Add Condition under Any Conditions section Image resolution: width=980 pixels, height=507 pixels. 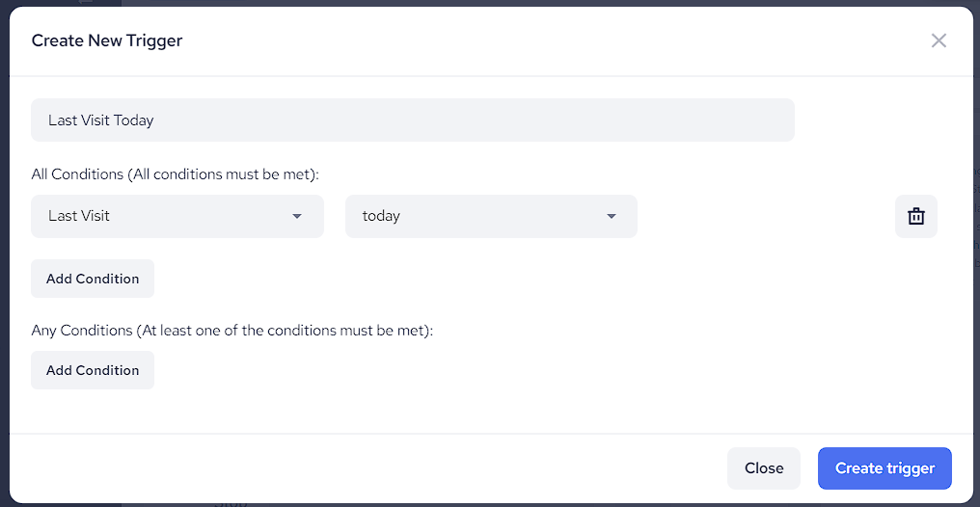point(93,370)
